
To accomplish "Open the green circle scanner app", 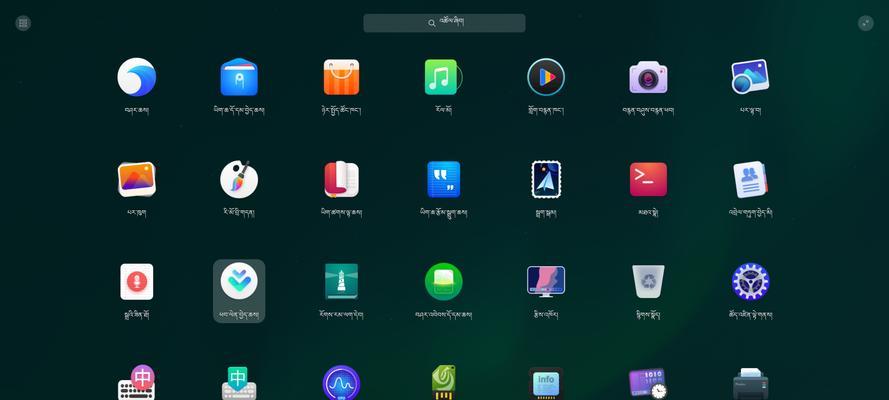I will tap(443, 282).
